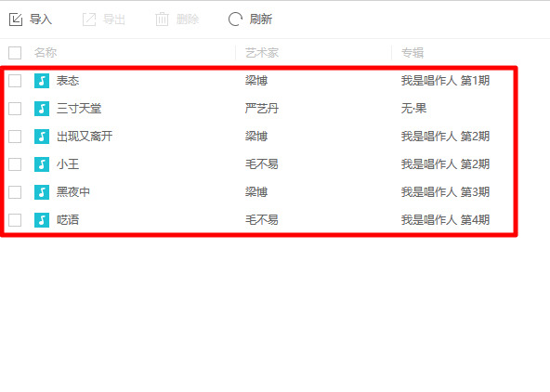Viewport: 550px width, 392px height.
Task: Click the 导入 import icon
Action: [16, 20]
